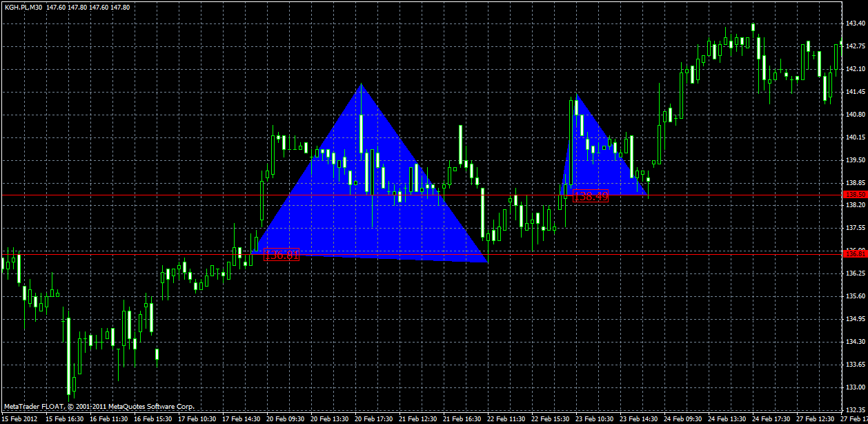Click the 16 Feb 15:30 time label
Image resolution: width=868 pixels, height=424 pixels.
coord(153,419)
